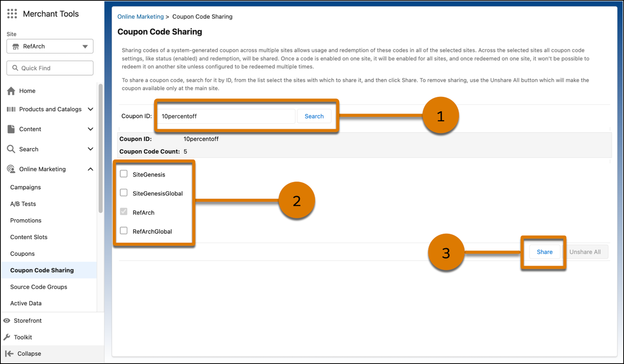Follow the Online Marketing breadcrumb link
Viewport: 624px width, 364px height.
(140, 17)
